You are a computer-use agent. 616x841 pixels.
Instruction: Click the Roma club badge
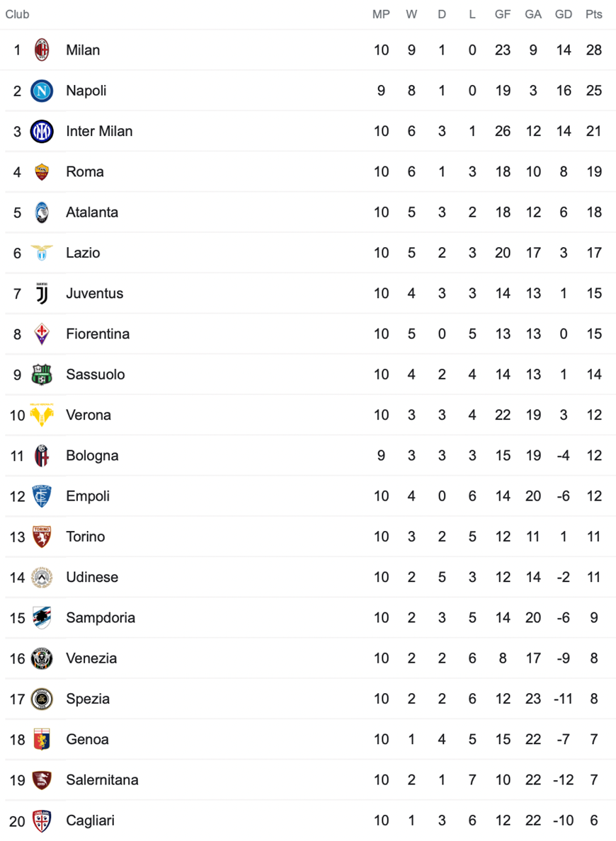42,171
